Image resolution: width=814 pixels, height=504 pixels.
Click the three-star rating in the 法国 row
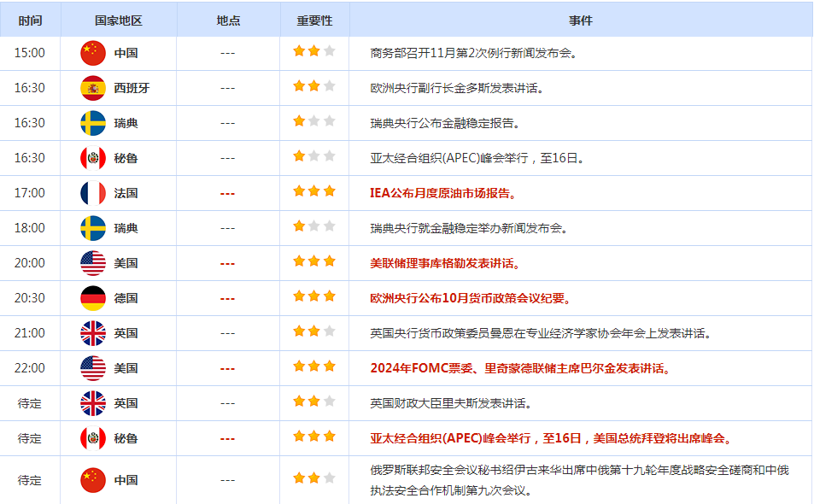pos(314,191)
